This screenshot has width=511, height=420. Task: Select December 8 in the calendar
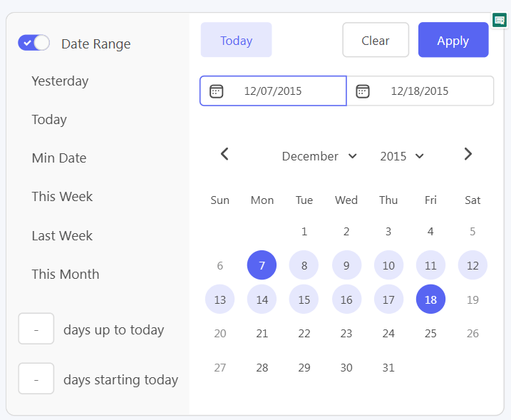tap(304, 265)
